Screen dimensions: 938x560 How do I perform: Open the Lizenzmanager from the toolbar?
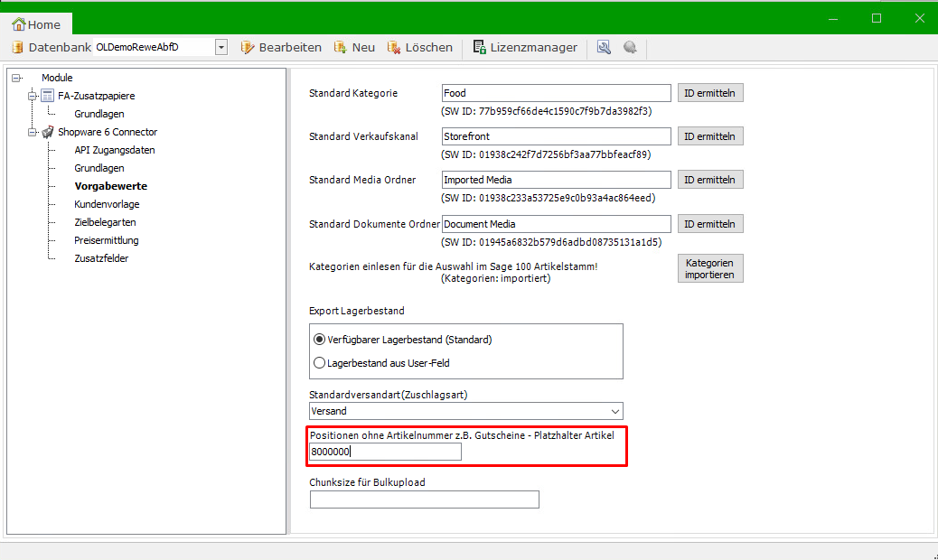point(525,48)
